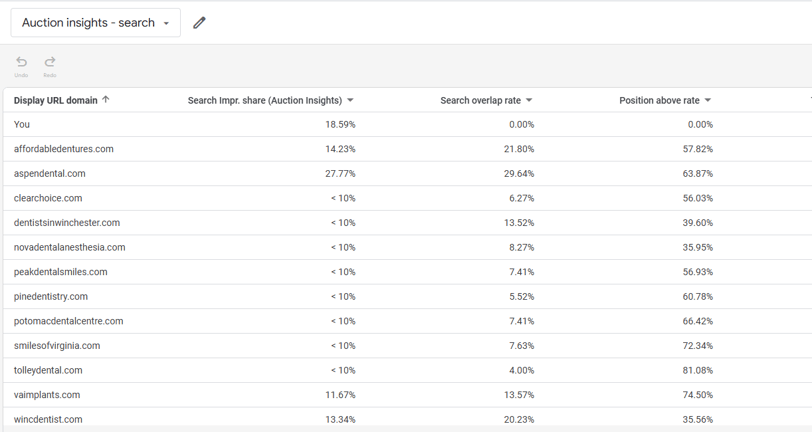
Task: Expand Search Impr. share column dropdown arrow
Action: pos(350,100)
